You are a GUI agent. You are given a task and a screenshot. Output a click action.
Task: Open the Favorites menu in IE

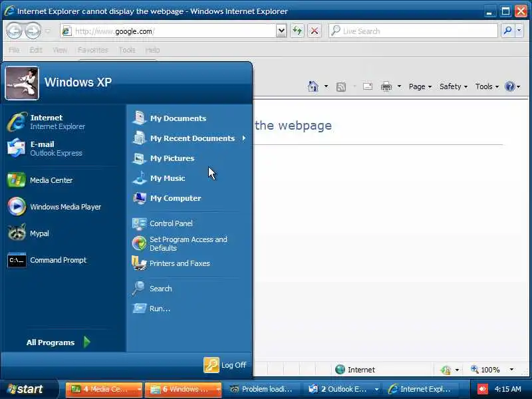93,51
